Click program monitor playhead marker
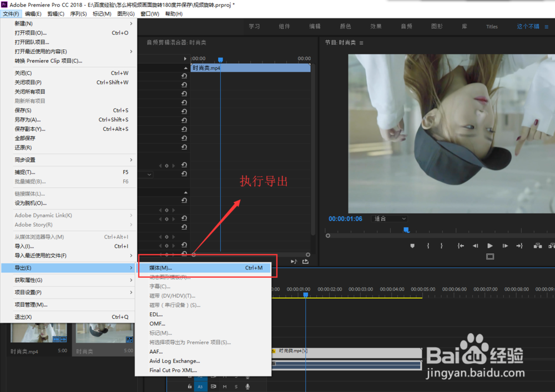This screenshot has width=555, height=392. point(406,230)
